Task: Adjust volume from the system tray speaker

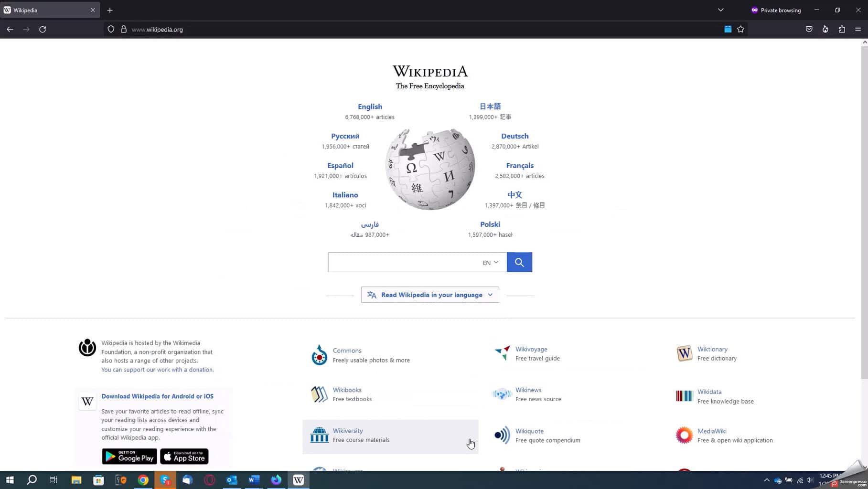Action: pyautogui.click(x=810, y=480)
